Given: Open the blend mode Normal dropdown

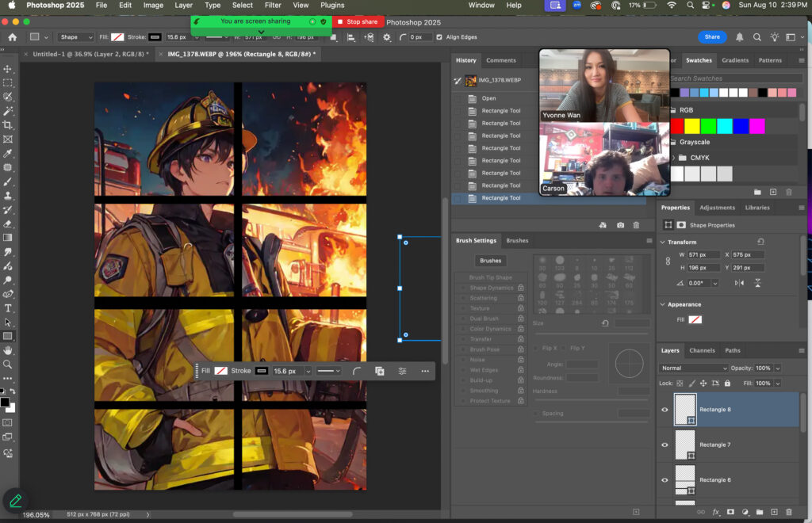Looking at the screenshot, I should coord(694,368).
